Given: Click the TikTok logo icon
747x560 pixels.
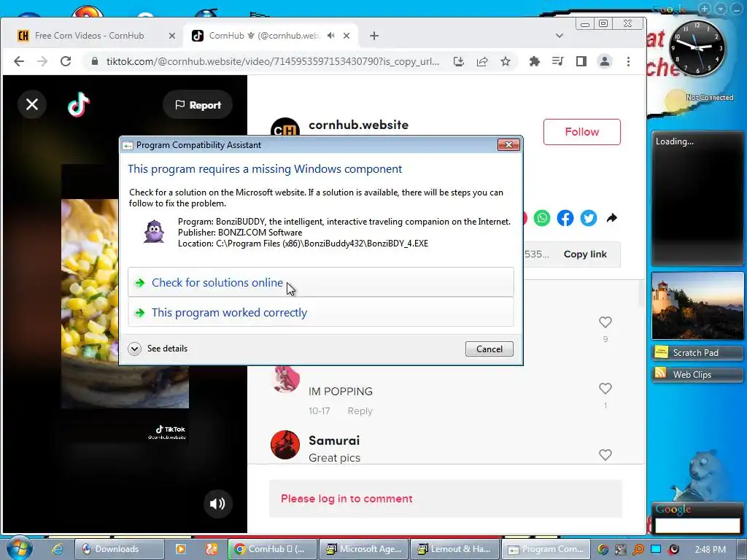Looking at the screenshot, I should coord(79,104).
